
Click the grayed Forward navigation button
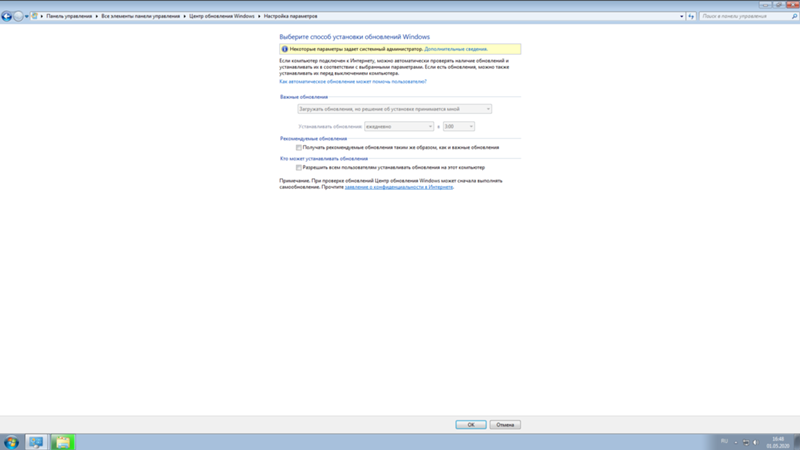point(18,16)
